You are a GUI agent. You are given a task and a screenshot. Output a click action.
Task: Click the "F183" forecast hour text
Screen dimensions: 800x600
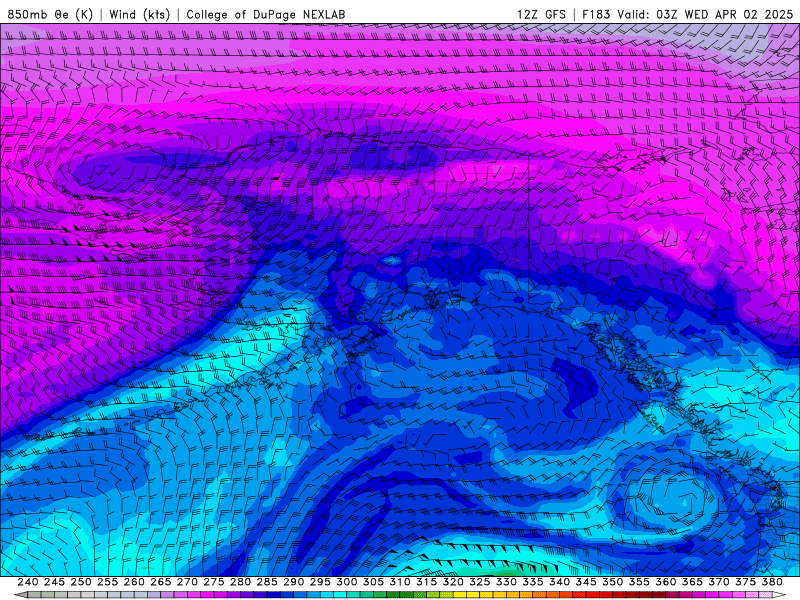596,14
